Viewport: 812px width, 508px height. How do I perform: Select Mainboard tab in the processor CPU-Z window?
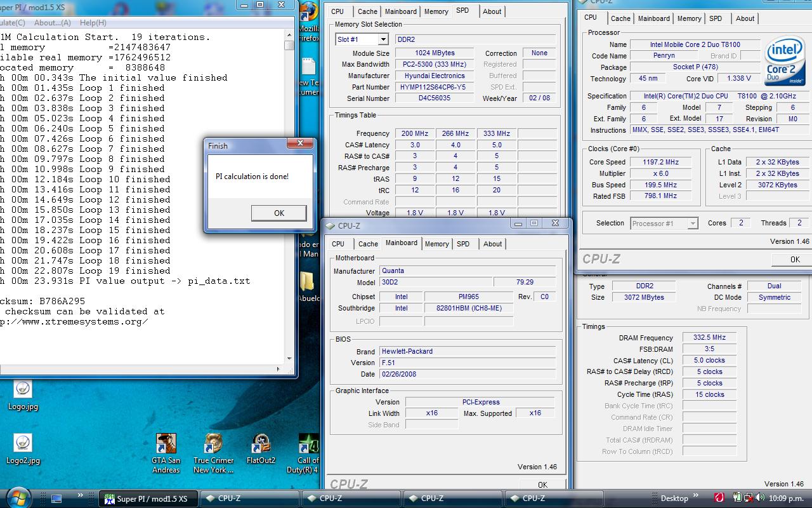pos(654,18)
